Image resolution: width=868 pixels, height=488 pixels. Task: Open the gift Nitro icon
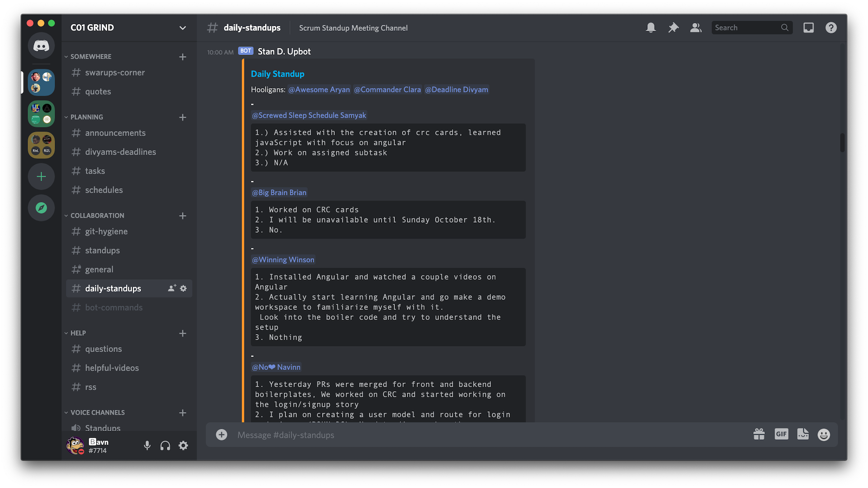pos(759,434)
